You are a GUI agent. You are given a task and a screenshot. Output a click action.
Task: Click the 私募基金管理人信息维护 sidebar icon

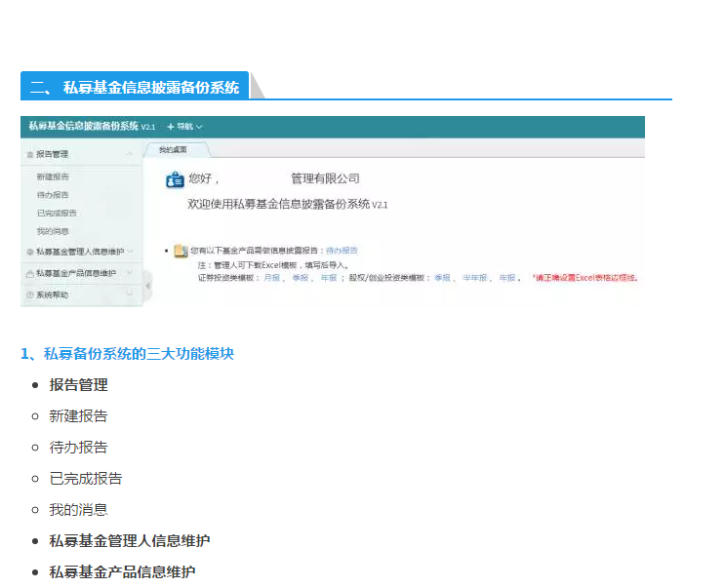tap(29, 252)
